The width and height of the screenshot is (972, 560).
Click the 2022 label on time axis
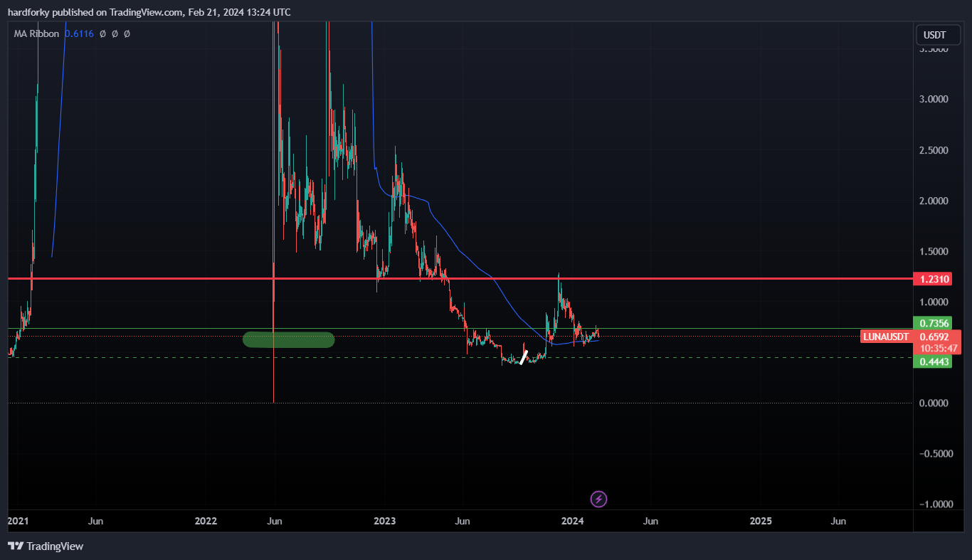click(x=206, y=521)
